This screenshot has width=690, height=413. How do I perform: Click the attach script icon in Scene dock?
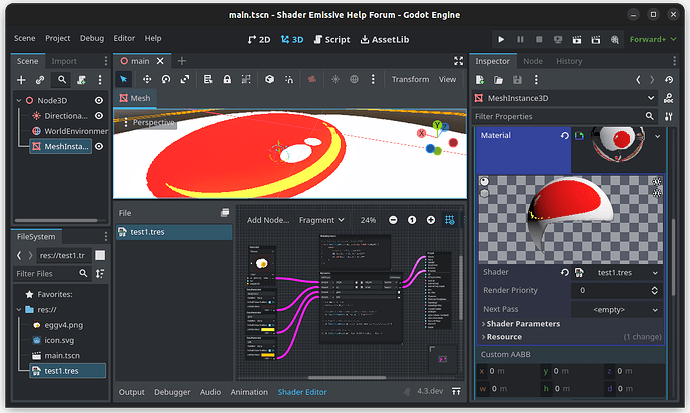[81, 80]
